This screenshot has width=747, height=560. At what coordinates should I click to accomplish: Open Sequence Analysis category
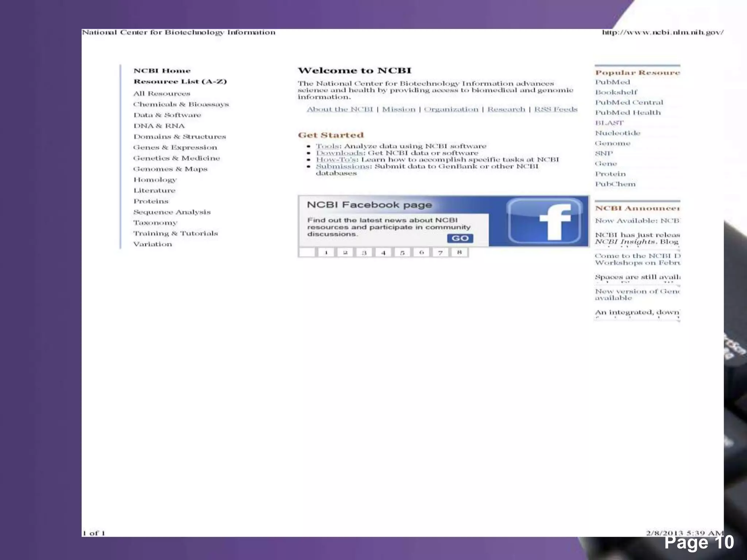point(172,212)
